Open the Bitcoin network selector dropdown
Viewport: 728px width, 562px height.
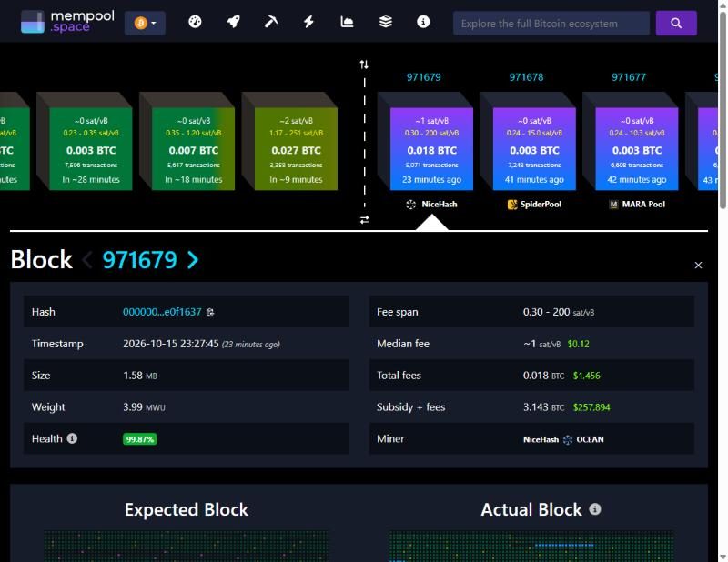click(x=145, y=23)
